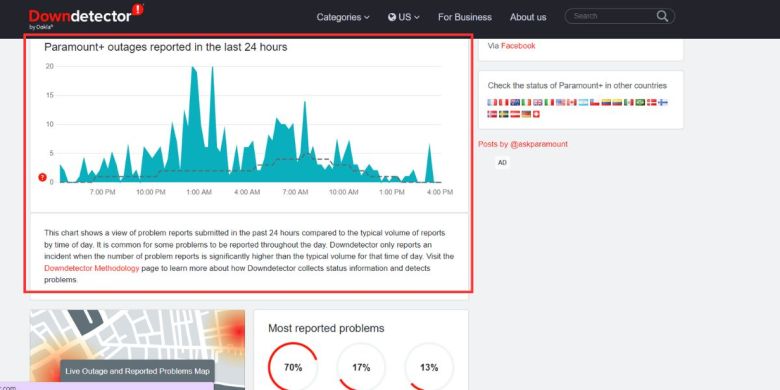
Task: Select the Switzerland flag
Action: point(536,114)
